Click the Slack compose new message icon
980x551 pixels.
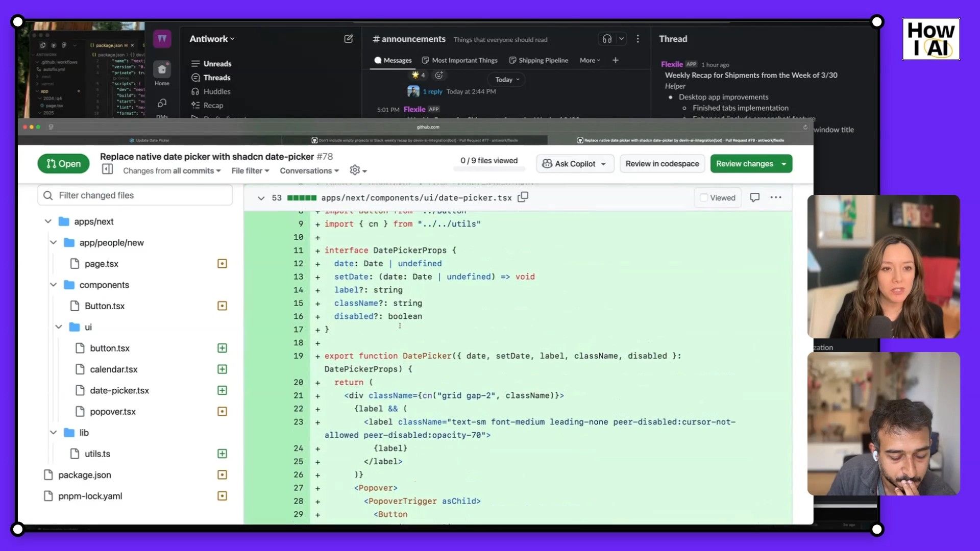pos(349,39)
